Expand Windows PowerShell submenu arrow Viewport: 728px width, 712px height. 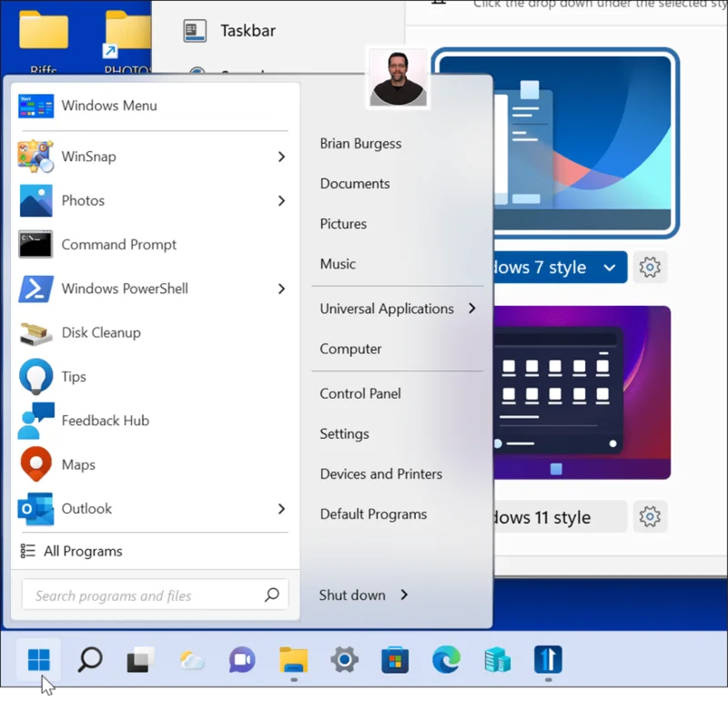281,289
